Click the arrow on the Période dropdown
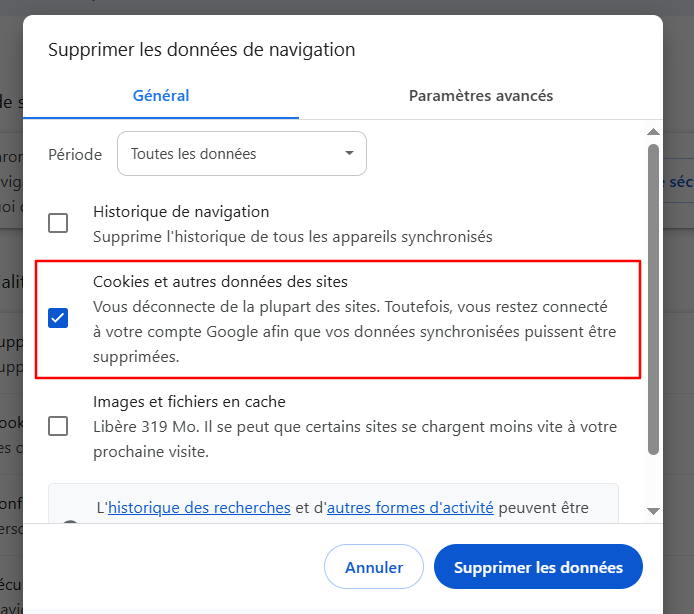The image size is (694, 614). (x=349, y=154)
